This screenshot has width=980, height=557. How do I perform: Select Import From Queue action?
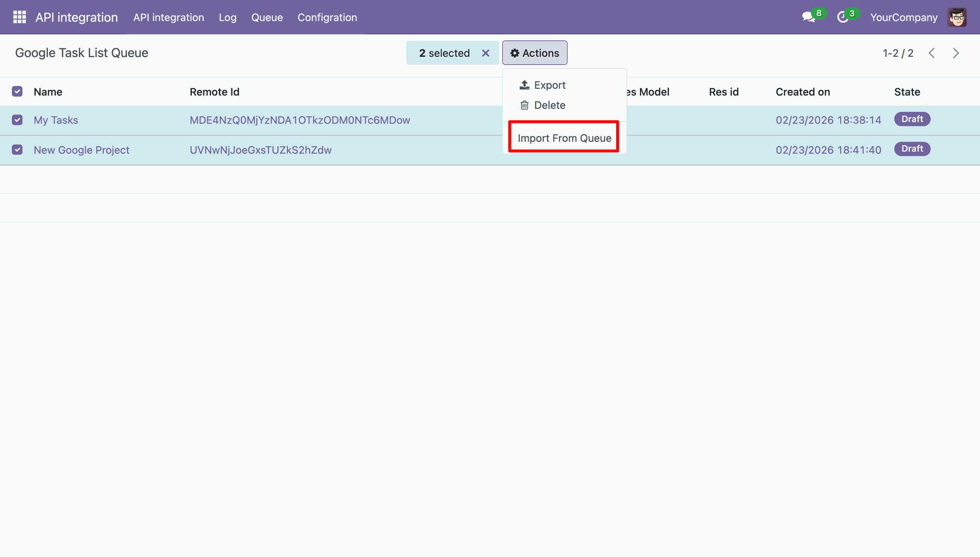(x=564, y=138)
